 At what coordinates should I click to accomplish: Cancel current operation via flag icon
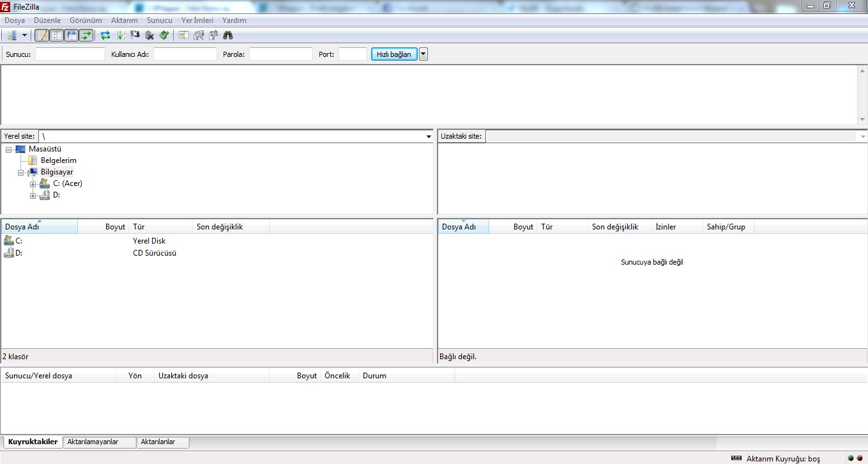coord(135,36)
